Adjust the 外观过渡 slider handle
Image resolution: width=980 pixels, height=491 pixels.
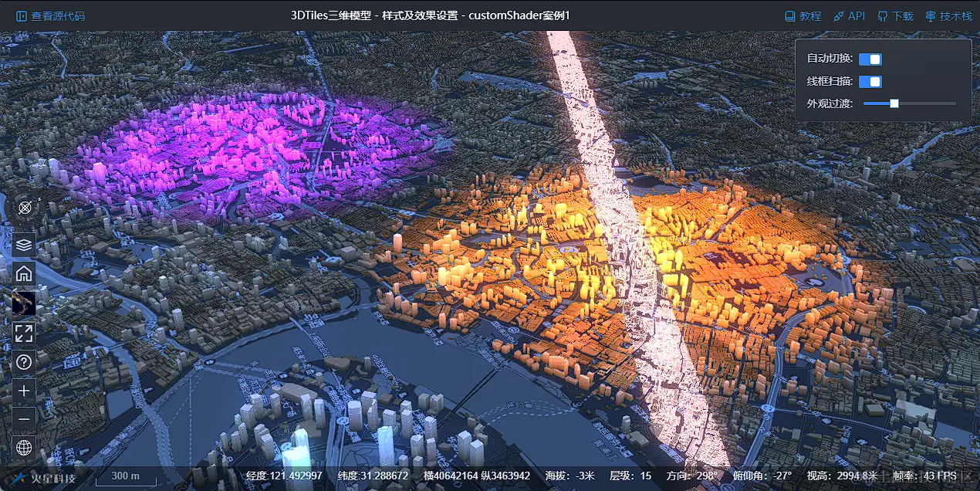pyautogui.click(x=894, y=103)
